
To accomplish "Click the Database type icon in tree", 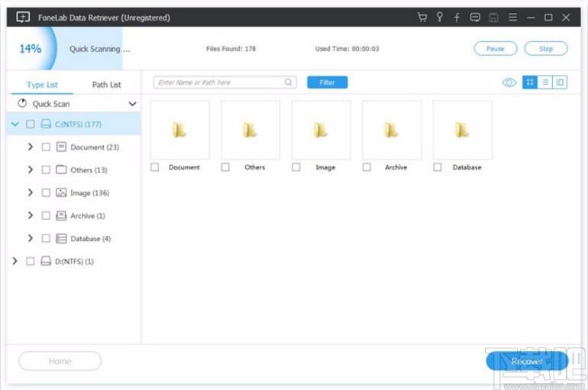I will 61,238.
